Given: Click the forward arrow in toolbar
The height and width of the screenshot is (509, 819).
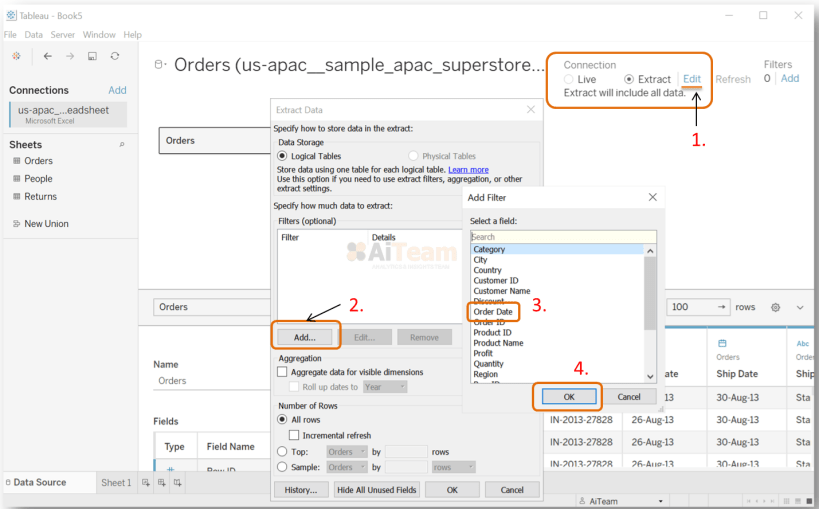Looking at the screenshot, I should click(70, 56).
